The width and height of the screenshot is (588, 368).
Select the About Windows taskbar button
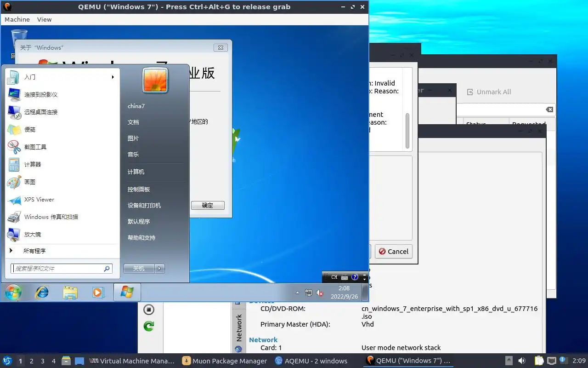click(x=127, y=293)
